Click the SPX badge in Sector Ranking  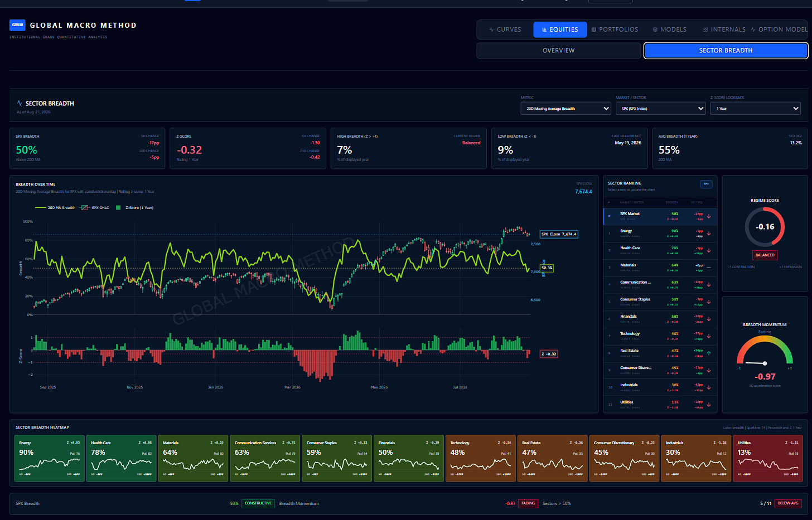coord(706,184)
